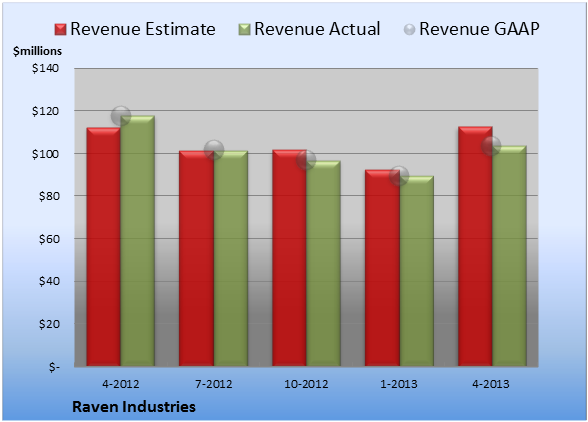Select the green actual bar for 4-2012
This screenshot has height=422, width=588.
(137, 241)
